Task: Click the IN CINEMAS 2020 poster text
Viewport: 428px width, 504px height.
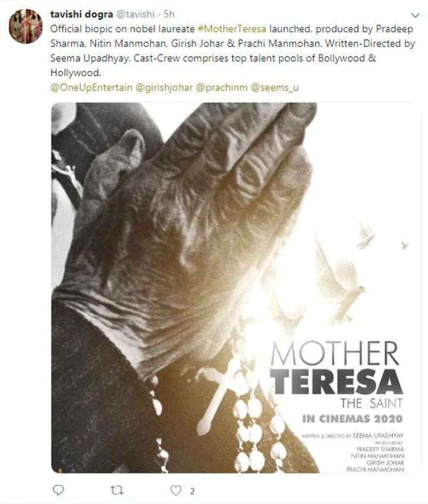Action: click(353, 419)
